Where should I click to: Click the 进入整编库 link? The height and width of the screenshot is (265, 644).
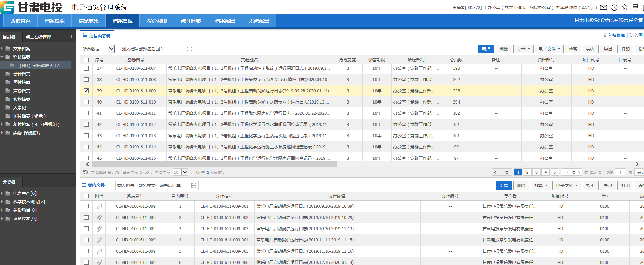coord(614,35)
